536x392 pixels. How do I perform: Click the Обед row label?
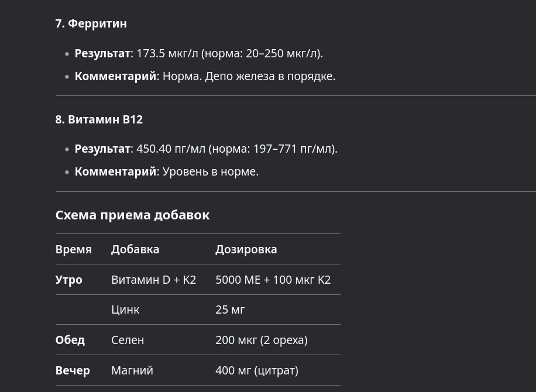(x=70, y=340)
